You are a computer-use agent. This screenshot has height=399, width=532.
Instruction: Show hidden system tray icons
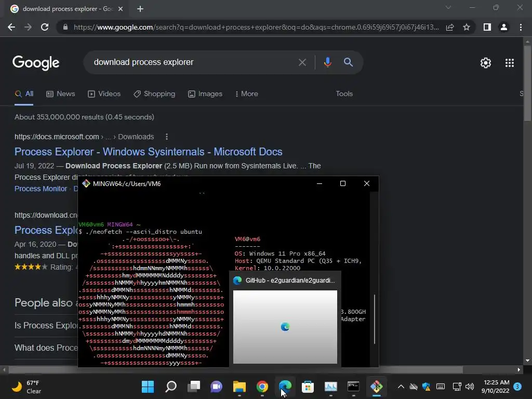[x=401, y=387]
